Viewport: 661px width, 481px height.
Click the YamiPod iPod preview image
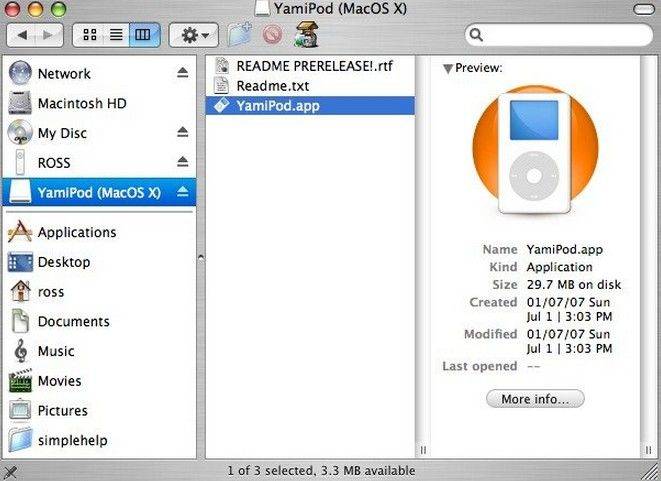pos(535,151)
